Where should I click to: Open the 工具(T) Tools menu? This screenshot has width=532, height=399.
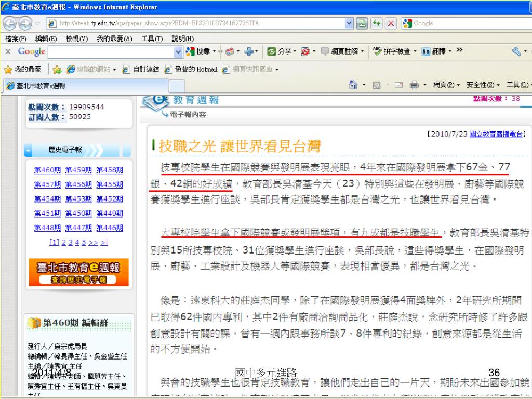click(152, 38)
